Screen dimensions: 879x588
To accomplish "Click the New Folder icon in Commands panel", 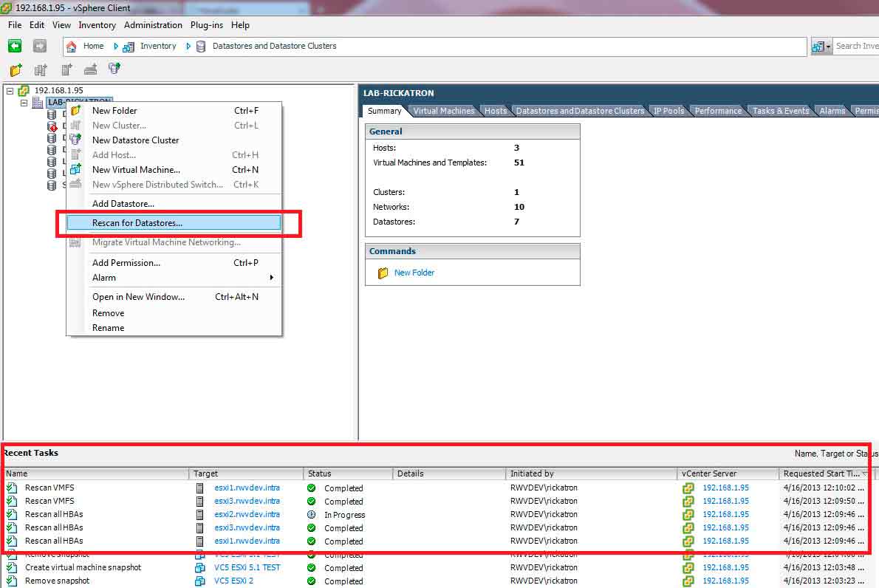I will click(x=383, y=273).
